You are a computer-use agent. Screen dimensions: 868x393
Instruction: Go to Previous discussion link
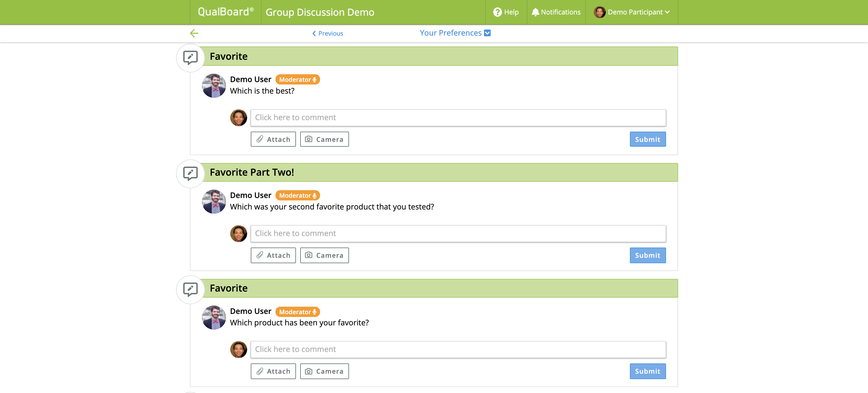pyautogui.click(x=328, y=34)
